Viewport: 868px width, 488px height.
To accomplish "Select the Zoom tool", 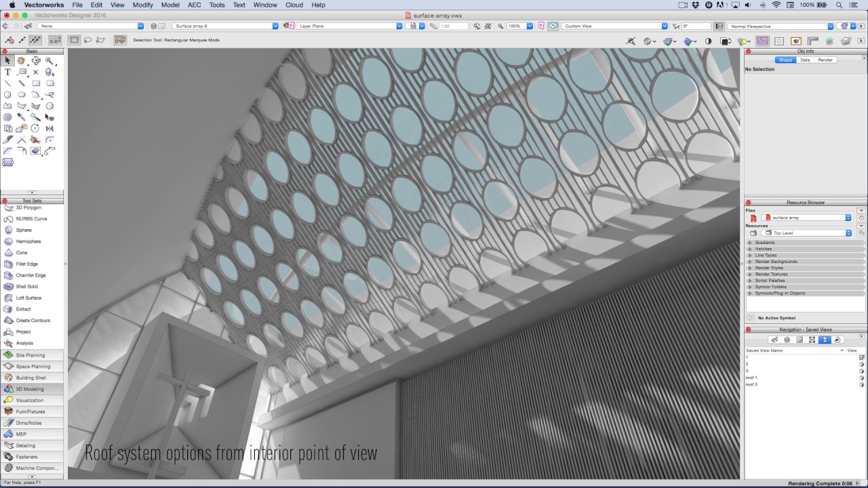I will tap(49, 60).
